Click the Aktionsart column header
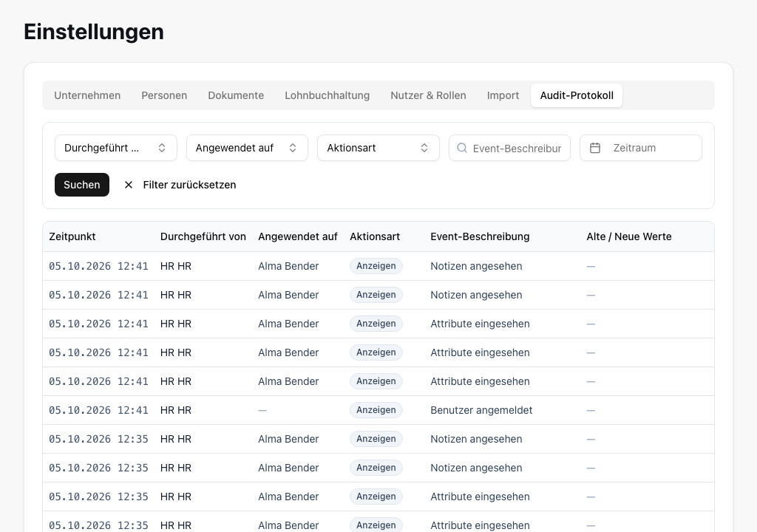This screenshot has width=757, height=532. point(375,236)
